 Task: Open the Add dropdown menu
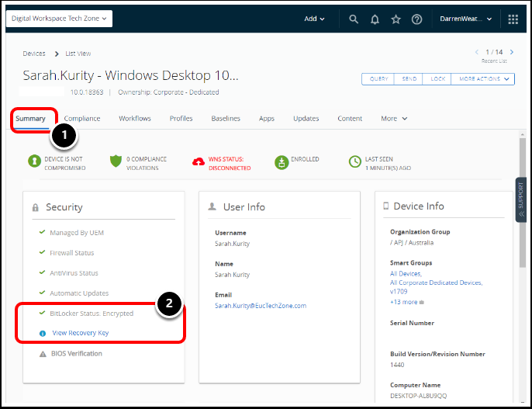[315, 19]
